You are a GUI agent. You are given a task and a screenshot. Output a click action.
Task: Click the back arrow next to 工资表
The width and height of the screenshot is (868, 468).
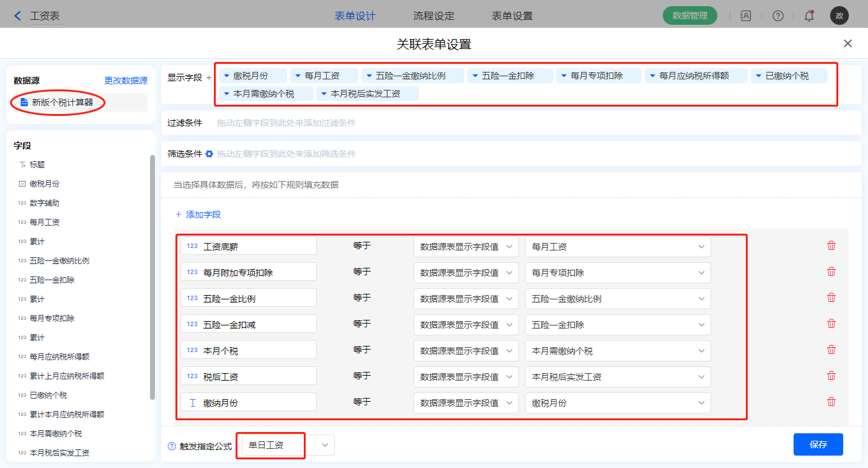[x=18, y=16]
